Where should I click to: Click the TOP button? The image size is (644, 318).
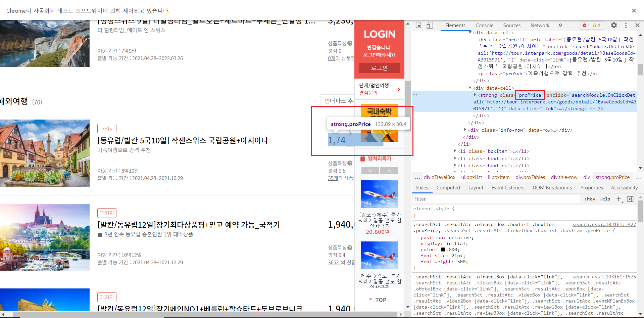(x=378, y=300)
